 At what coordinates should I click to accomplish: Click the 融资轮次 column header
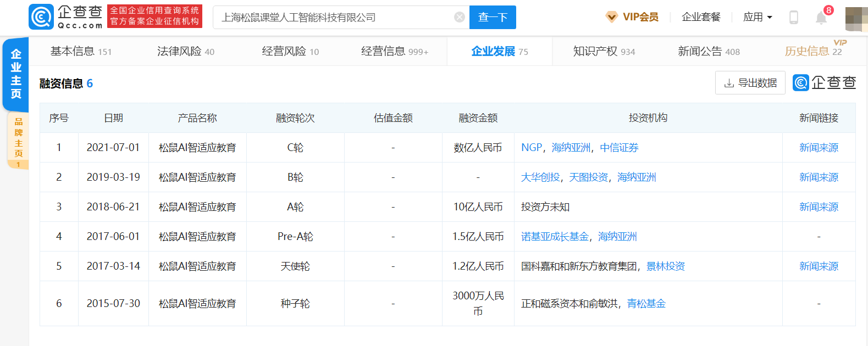coord(295,118)
